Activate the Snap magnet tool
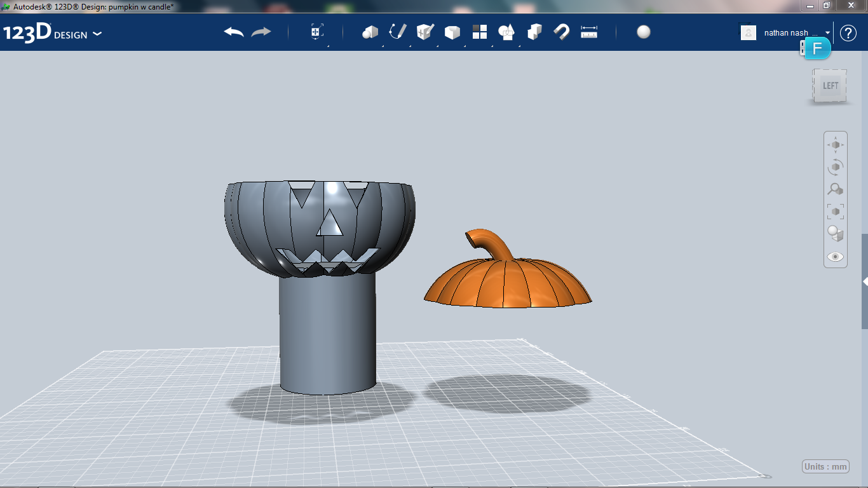 click(x=562, y=32)
